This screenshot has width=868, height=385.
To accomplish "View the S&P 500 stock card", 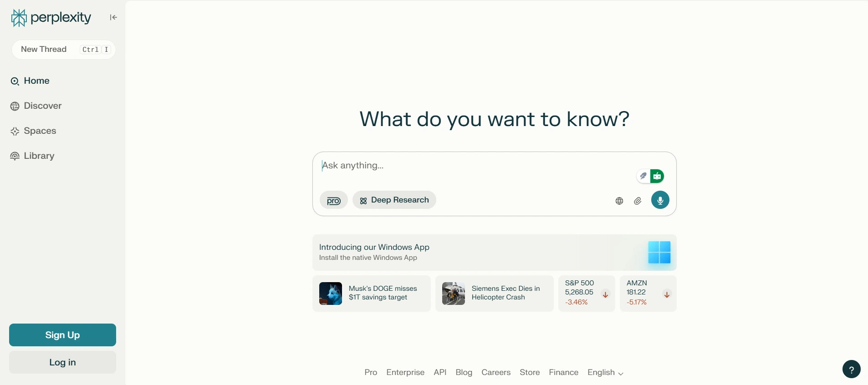I will [586, 294].
